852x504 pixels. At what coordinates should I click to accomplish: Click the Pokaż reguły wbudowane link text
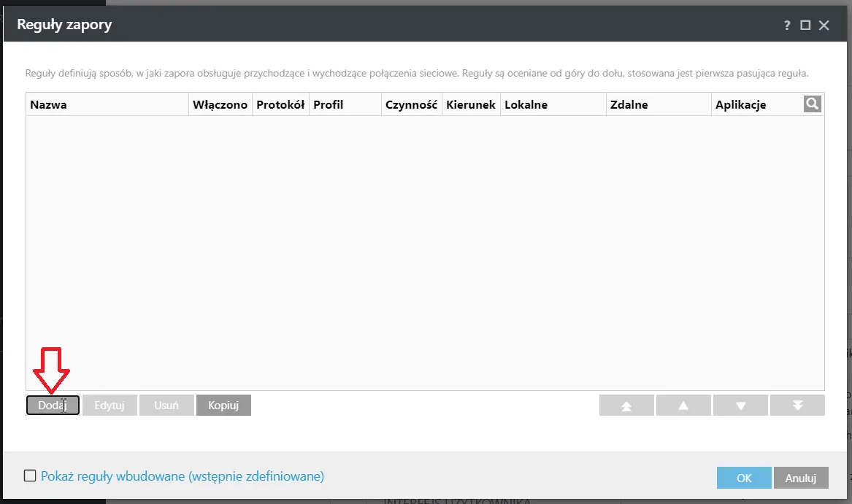pyautogui.click(x=183, y=476)
